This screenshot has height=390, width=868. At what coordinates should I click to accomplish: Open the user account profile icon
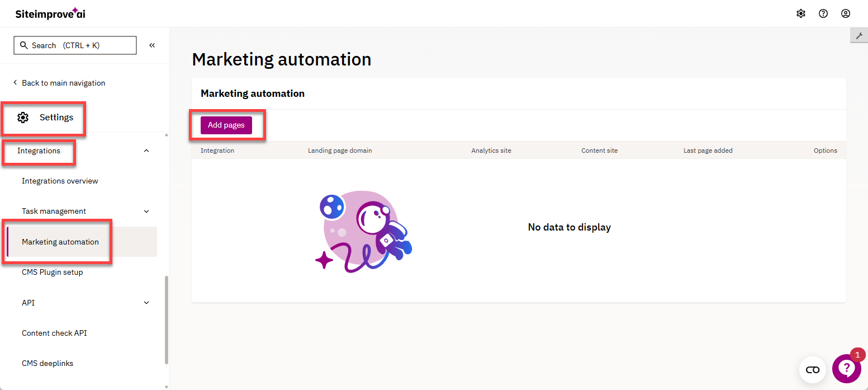(846, 13)
